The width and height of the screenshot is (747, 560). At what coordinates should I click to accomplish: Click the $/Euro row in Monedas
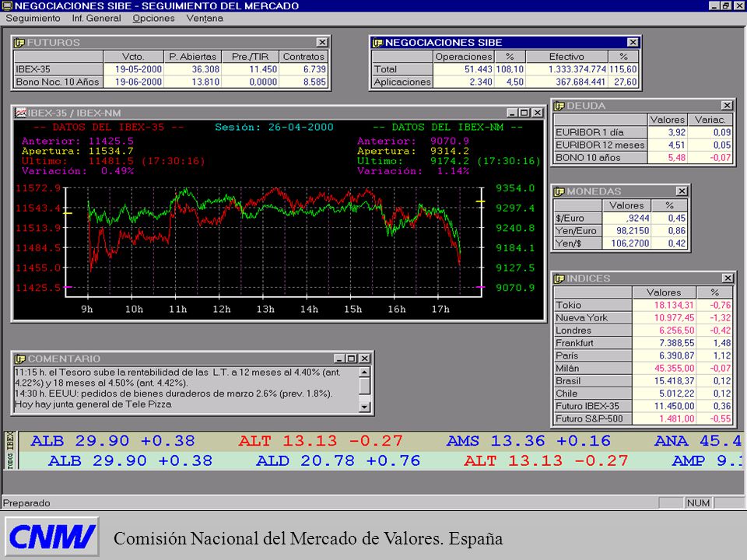coord(620,218)
